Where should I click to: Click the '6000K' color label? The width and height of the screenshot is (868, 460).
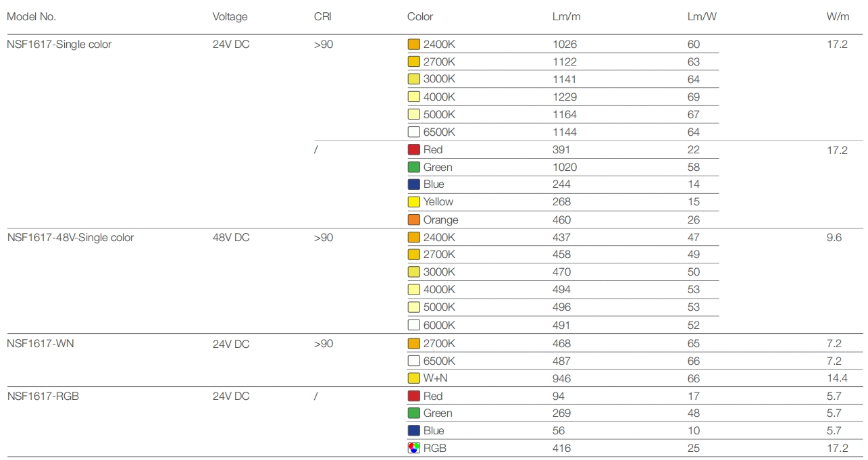point(439,326)
